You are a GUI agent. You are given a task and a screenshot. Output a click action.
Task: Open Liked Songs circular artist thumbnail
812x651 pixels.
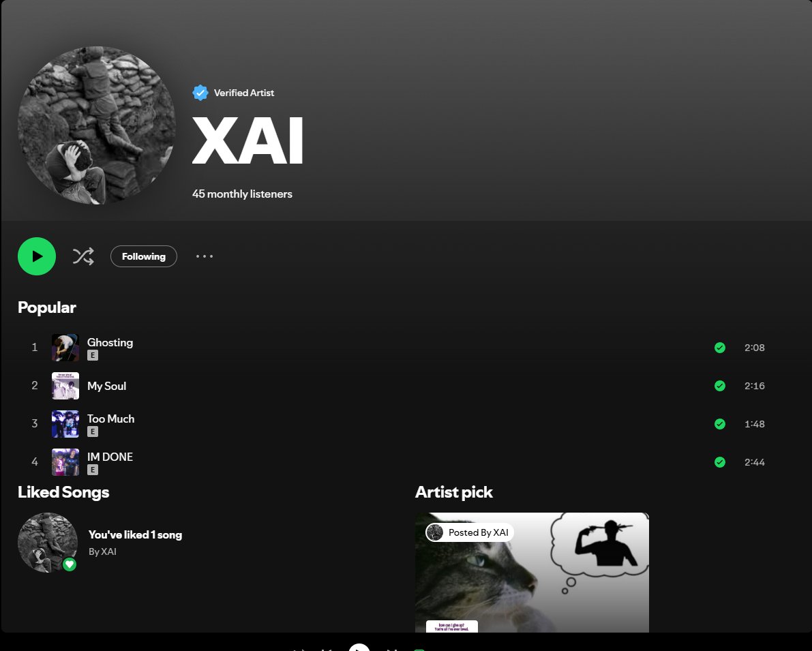tap(48, 542)
